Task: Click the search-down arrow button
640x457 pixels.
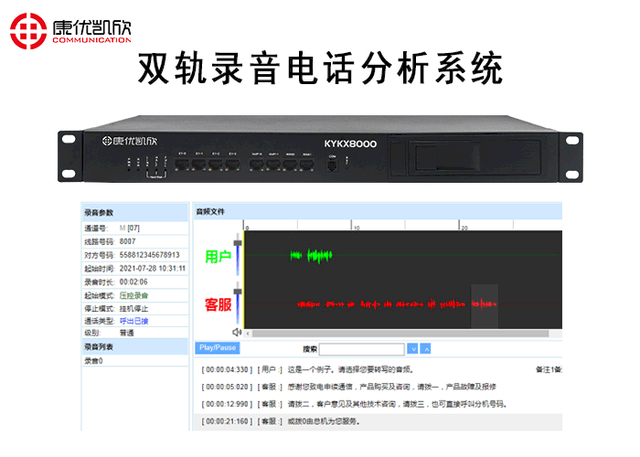Action: point(413,349)
